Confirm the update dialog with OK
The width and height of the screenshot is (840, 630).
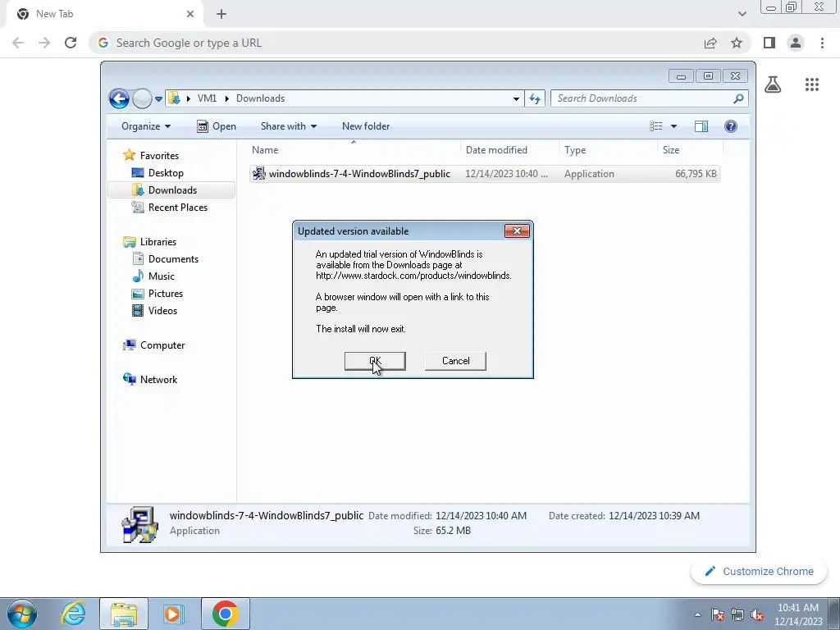(374, 361)
